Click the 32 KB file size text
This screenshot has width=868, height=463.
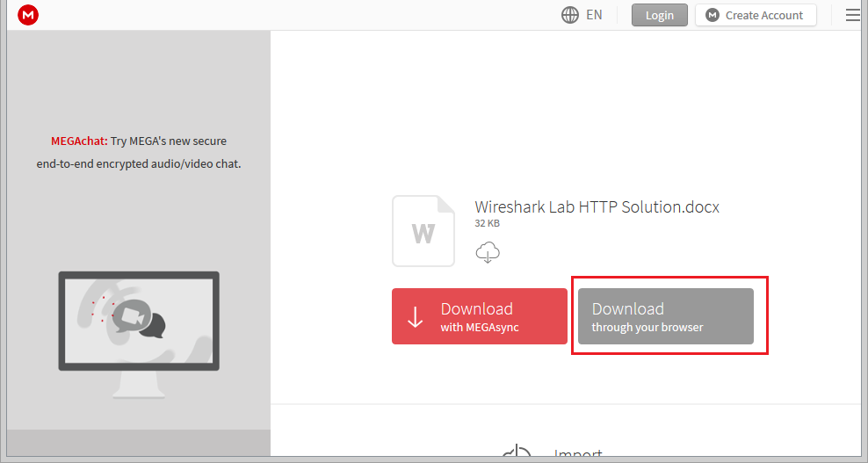tap(487, 223)
